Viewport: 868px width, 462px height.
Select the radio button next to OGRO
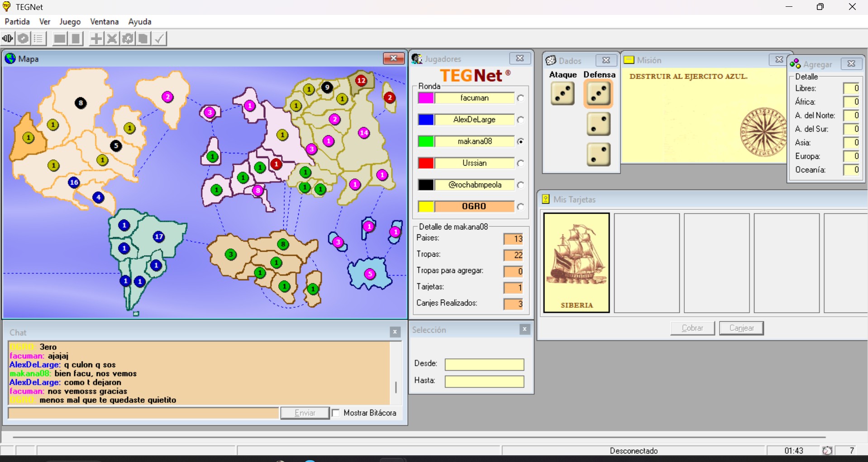(x=521, y=207)
